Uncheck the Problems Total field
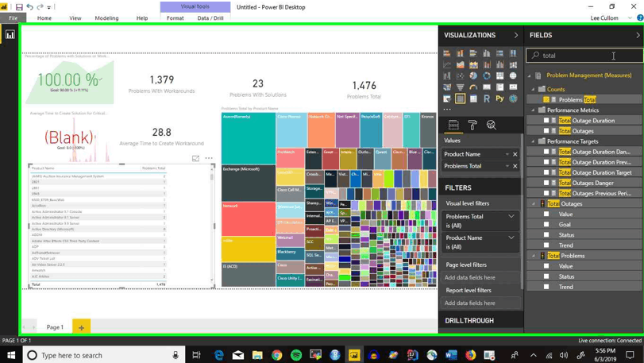This screenshot has width=644, height=363. (546, 100)
